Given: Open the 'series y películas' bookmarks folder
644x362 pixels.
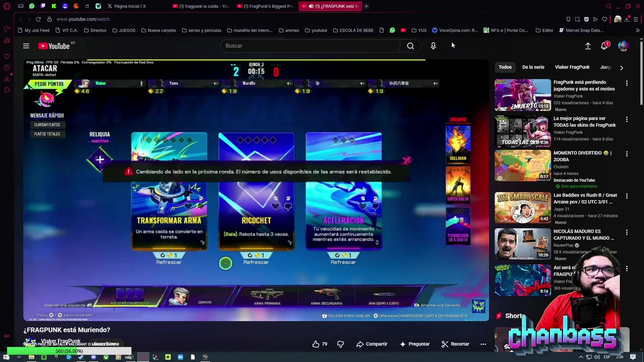Looking at the screenshot, I should point(201,30).
